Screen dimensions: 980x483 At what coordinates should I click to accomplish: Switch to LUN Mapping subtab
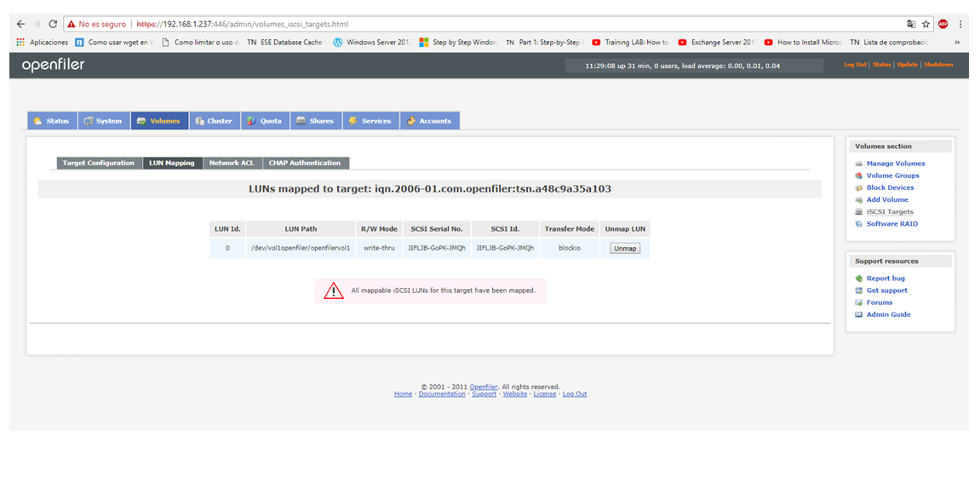coord(172,163)
